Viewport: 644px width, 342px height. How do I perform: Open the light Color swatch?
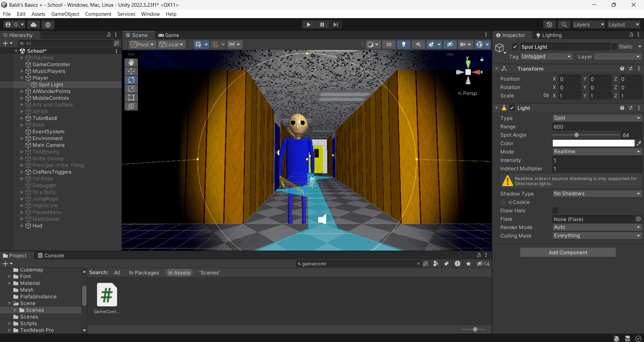click(x=593, y=143)
